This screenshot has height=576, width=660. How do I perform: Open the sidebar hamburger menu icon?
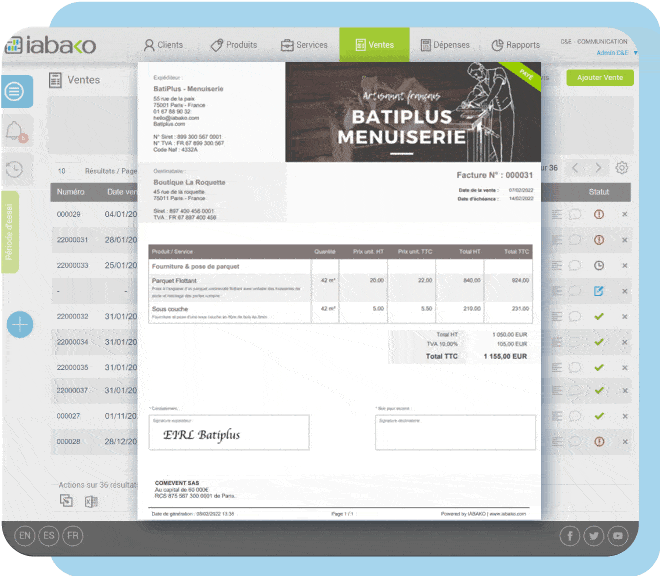(14, 91)
